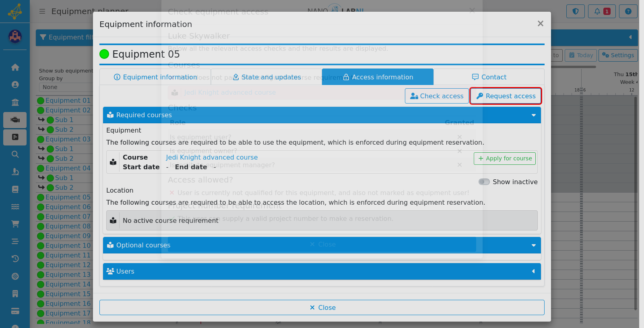Toggle the Show inactive switch
The height and width of the screenshot is (328, 644).
[484, 182]
